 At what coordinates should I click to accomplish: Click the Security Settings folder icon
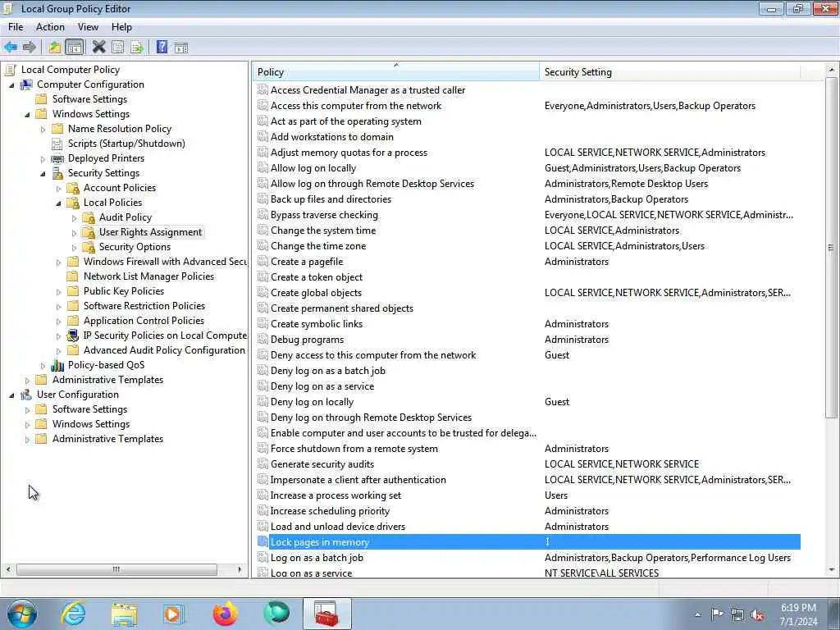pos(57,173)
